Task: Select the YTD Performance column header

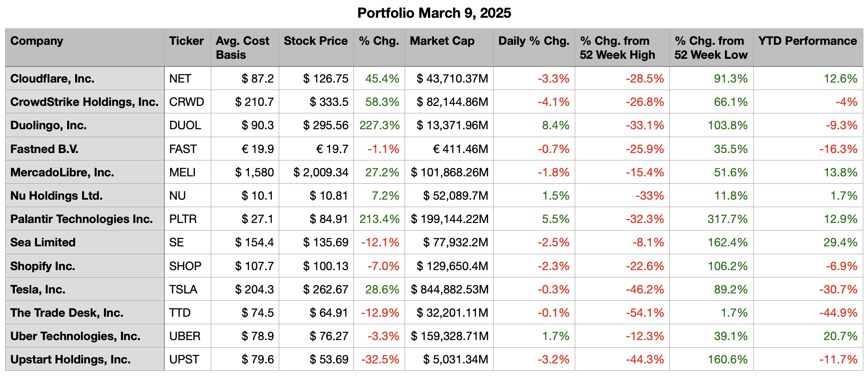Action: tap(807, 41)
